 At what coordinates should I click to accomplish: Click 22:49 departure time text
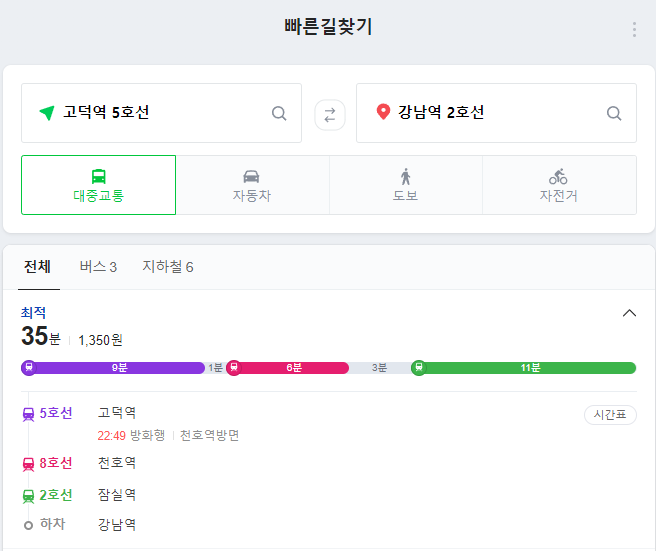(111, 436)
